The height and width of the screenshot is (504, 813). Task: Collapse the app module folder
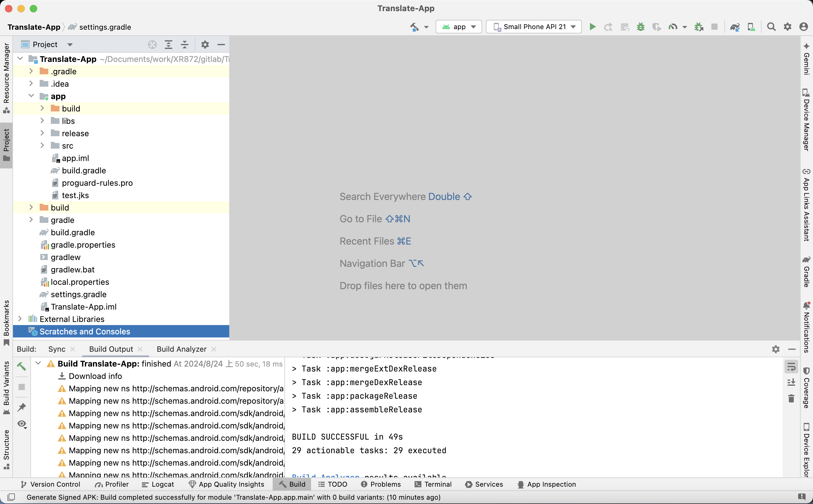(x=31, y=96)
